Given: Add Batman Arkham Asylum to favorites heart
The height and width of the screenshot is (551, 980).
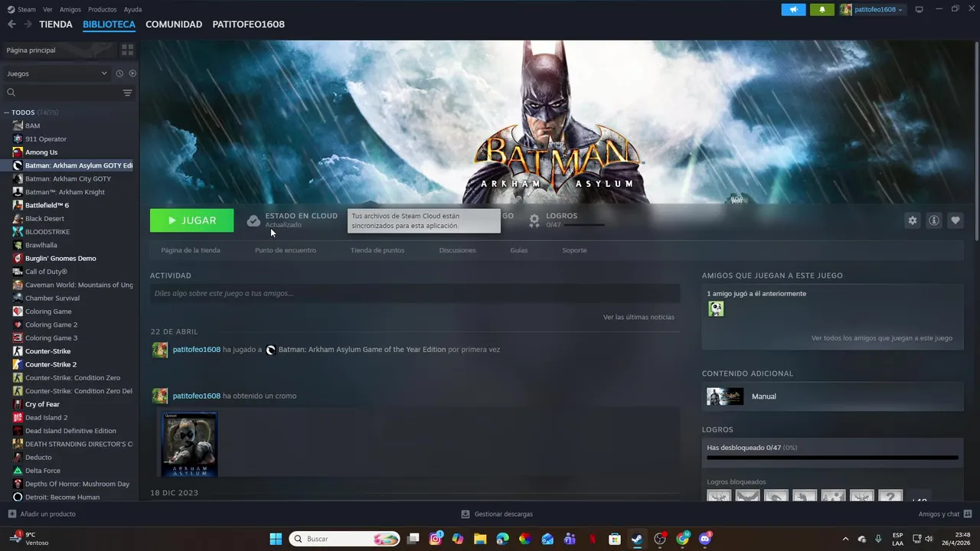Looking at the screenshot, I should point(955,220).
